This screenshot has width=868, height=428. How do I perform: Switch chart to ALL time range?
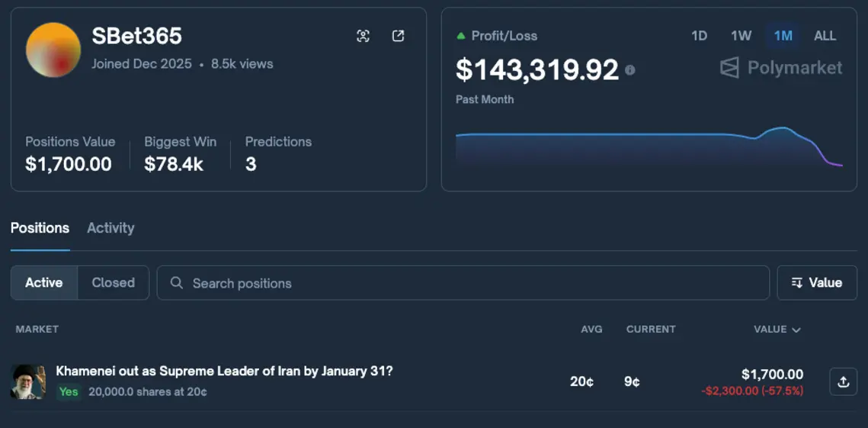point(825,36)
